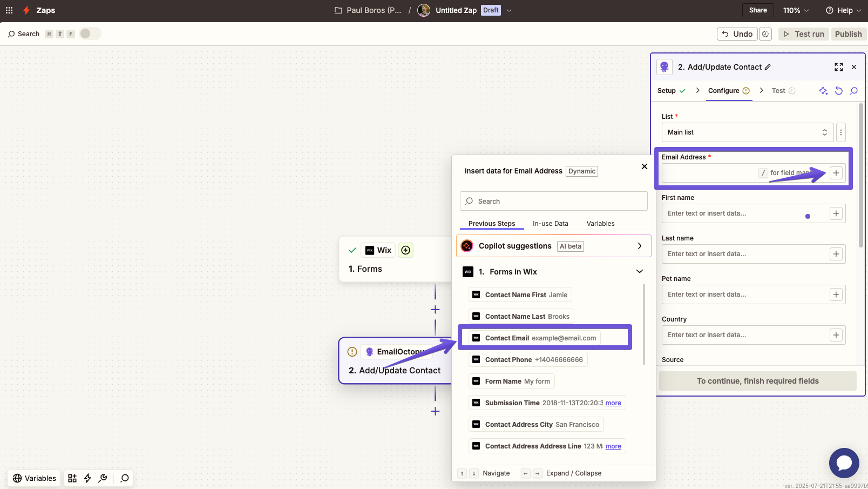Expand Copilot suggestions AI beta
Image resolution: width=868 pixels, height=489 pixels.
tap(554, 246)
